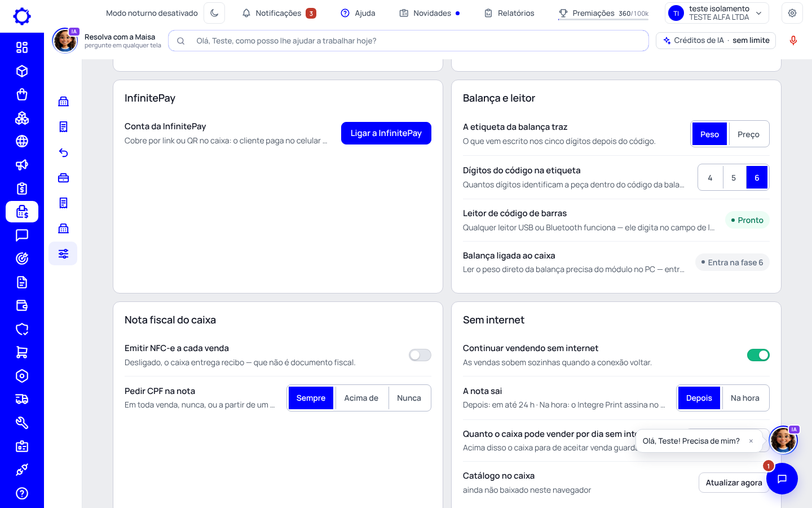Select Nunca for Pedir CPF na nota
The width and height of the screenshot is (812, 508).
[409, 398]
